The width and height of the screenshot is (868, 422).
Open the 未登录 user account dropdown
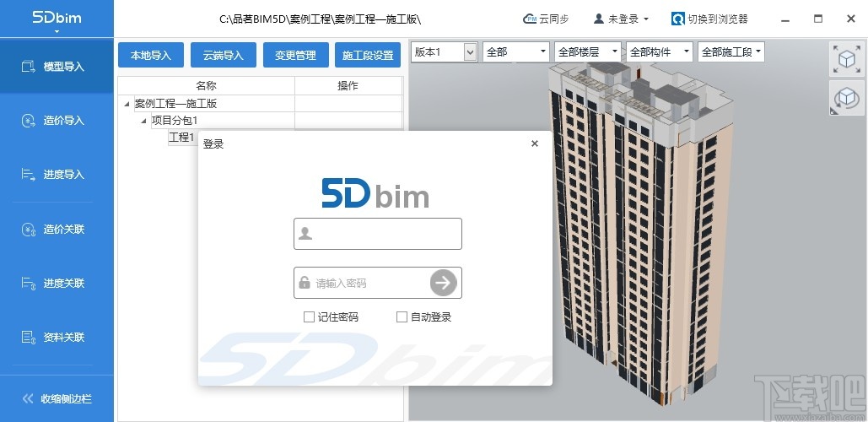pos(621,19)
